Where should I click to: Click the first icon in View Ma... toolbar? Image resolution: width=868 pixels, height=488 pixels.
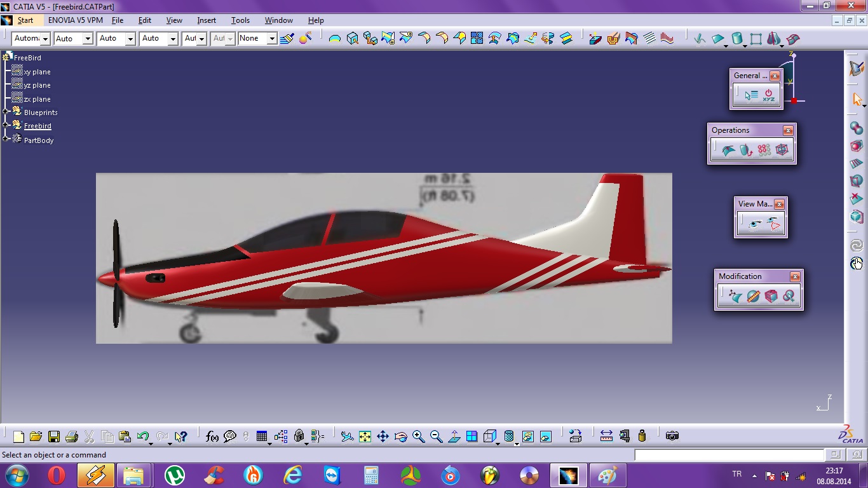(755, 224)
